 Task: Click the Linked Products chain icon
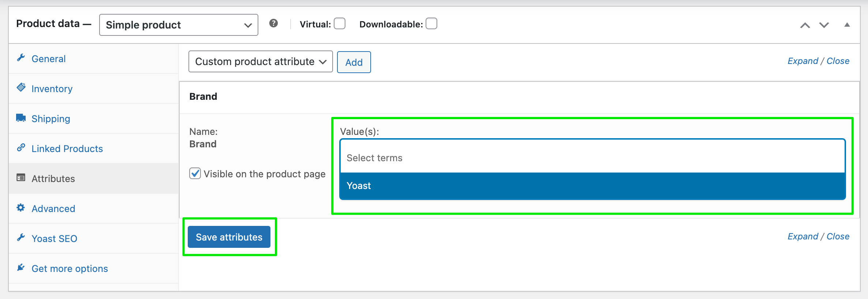[x=21, y=148]
